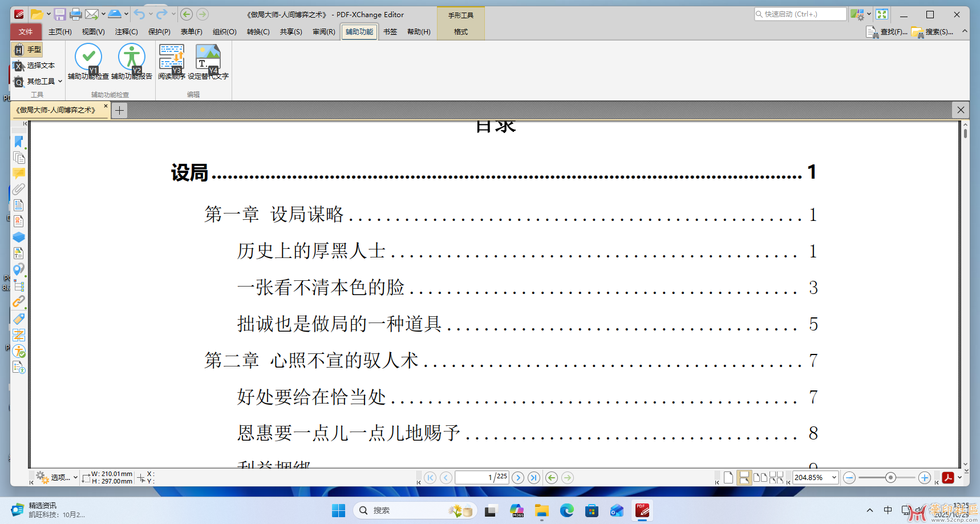Screen dimensions: 980x524
Task: Toggle single page view mode
Action: 728,477
